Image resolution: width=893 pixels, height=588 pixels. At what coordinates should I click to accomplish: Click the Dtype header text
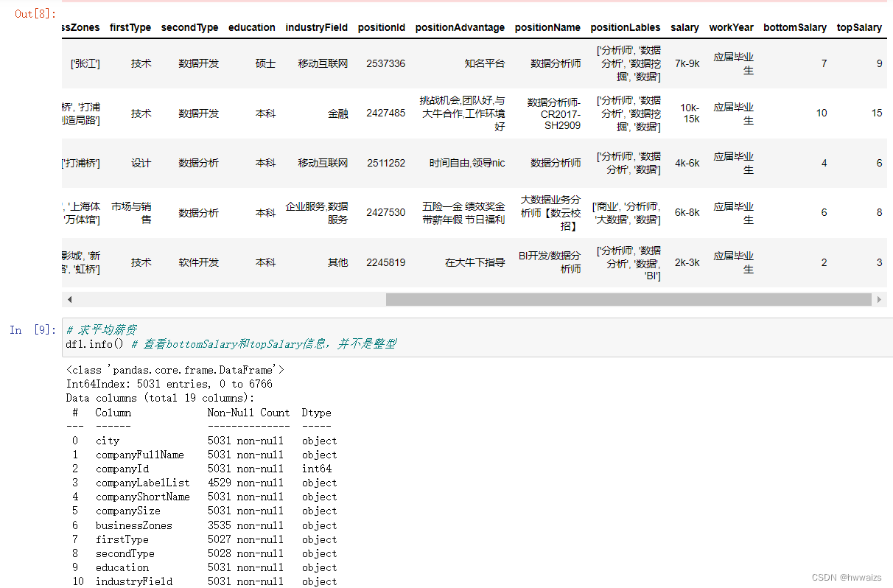[x=317, y=413]
